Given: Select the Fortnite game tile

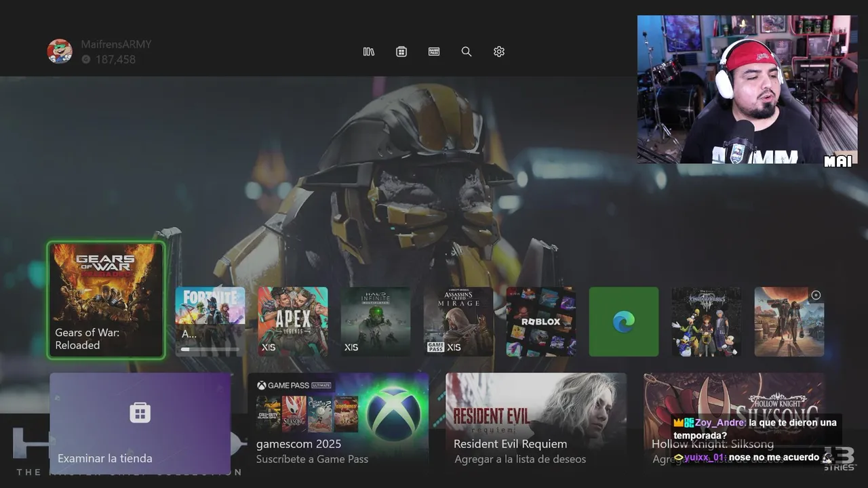Looking at the screenshot, I should pyautogui.click(x=210, y=321).
